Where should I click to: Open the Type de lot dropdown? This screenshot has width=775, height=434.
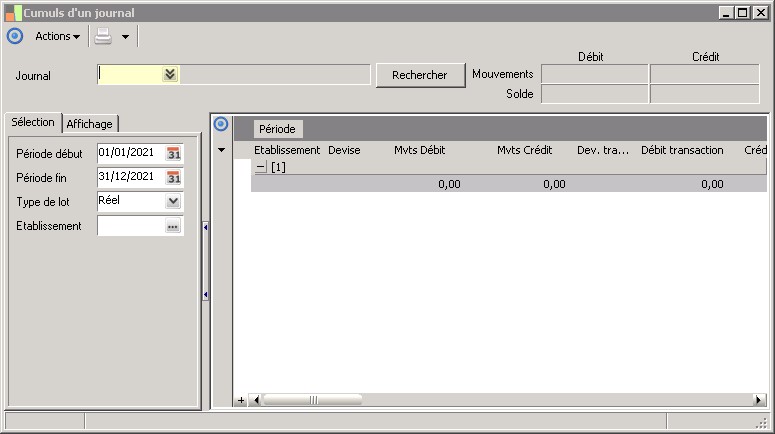pos(173,201)
